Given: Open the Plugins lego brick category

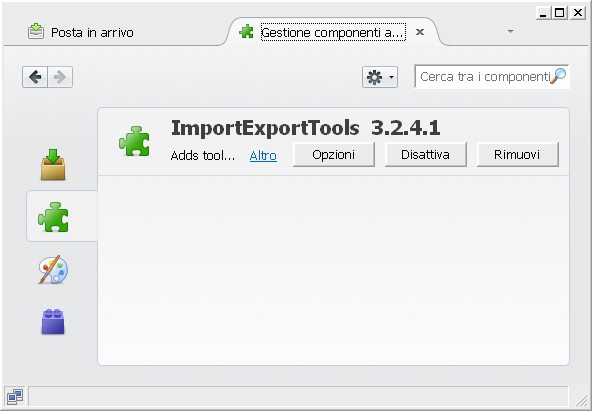Looking at the screenshot, I should 53,322.
